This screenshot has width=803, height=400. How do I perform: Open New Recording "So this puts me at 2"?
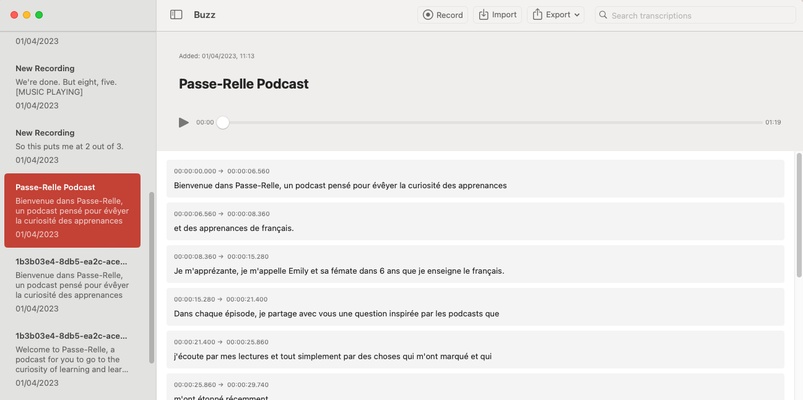pyautogui.click(x=72, y=146)
